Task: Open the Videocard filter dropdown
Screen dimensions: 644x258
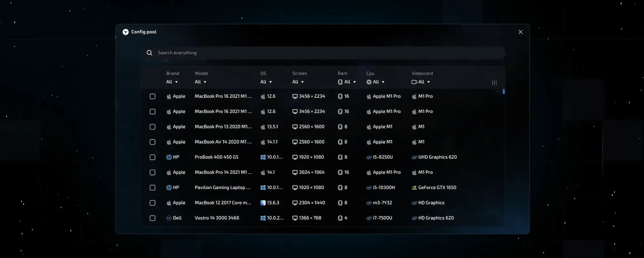Action: pyautogui.click(x=421, y=82)
